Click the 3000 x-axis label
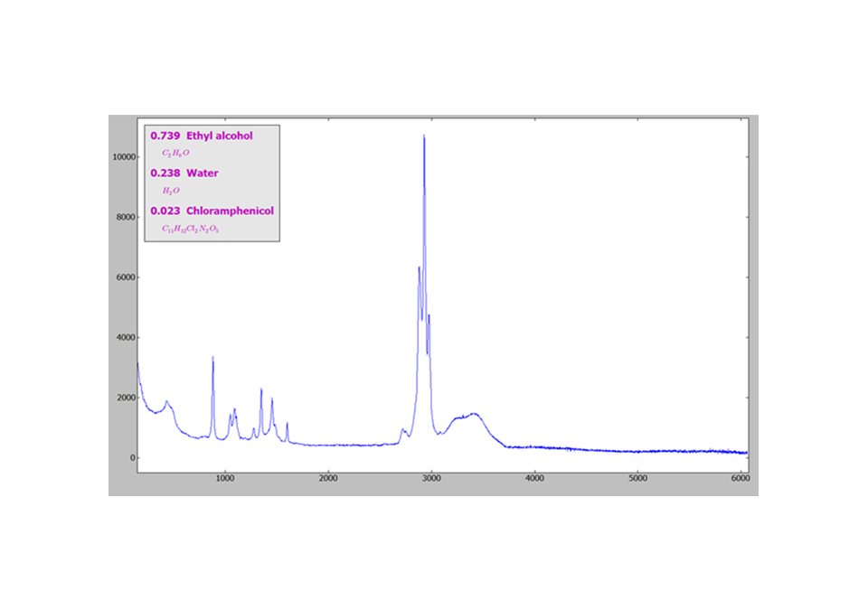Screen dimensions: 868x610 pos(431,478)
